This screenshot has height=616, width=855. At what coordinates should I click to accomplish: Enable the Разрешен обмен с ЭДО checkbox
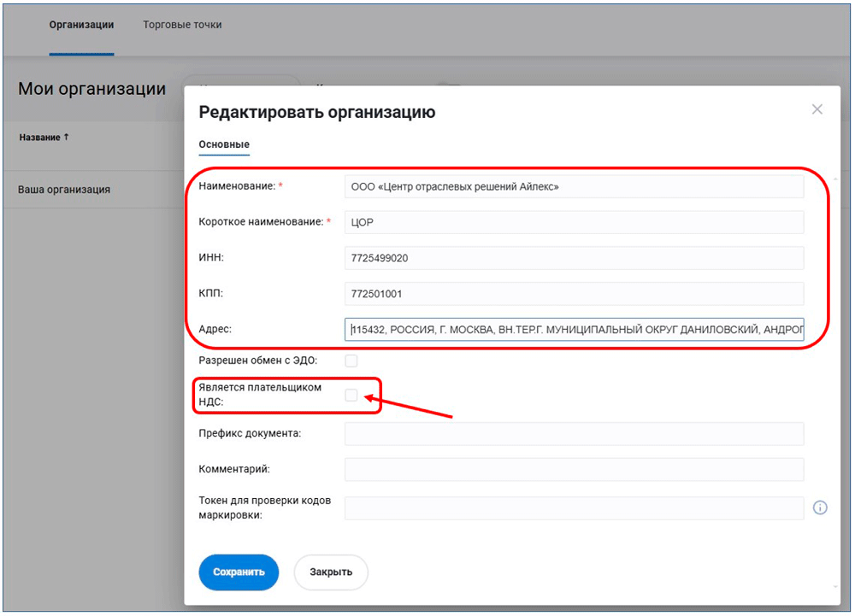click(x=351, y=361)
